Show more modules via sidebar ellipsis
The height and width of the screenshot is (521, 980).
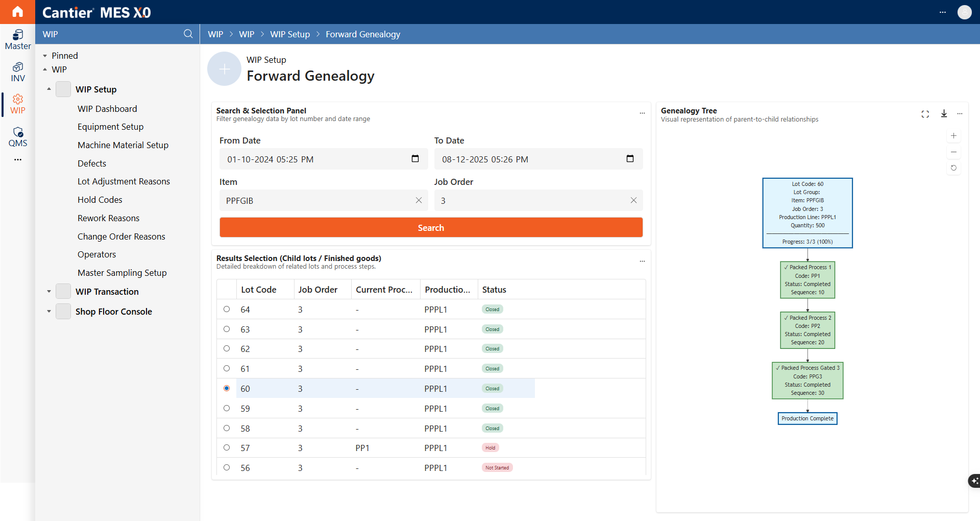coord(18,160)
